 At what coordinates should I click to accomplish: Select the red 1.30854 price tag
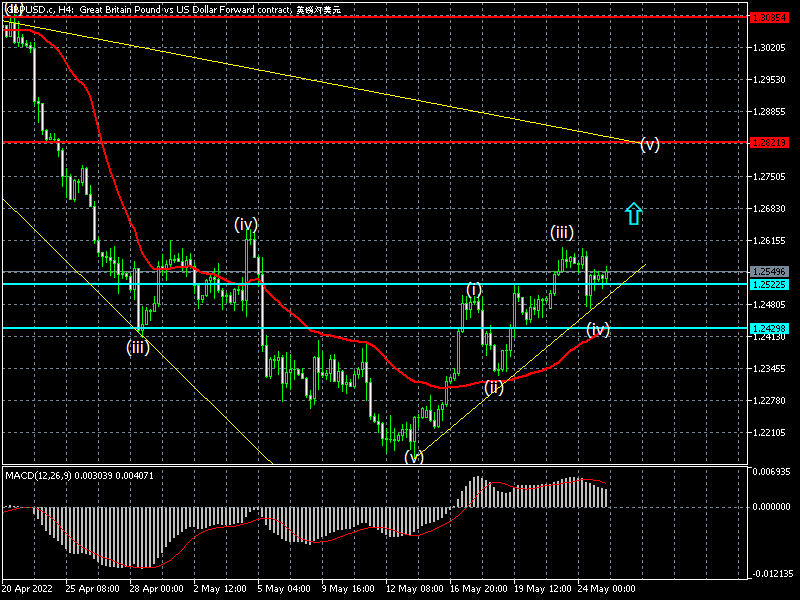pos(769,17)
